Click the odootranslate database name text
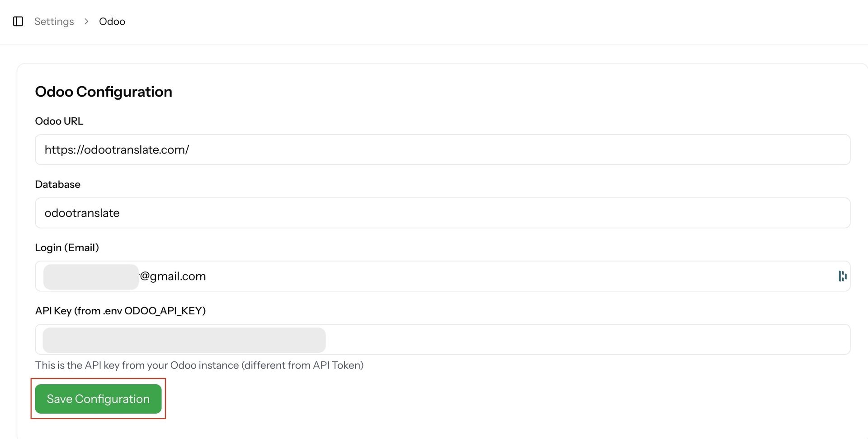Viewport: 868px width, 439px height. pos(82,213)
